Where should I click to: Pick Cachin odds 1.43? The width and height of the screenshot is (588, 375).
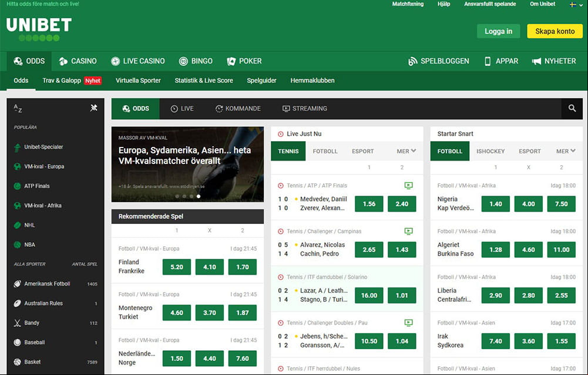[x=402, y=250]
